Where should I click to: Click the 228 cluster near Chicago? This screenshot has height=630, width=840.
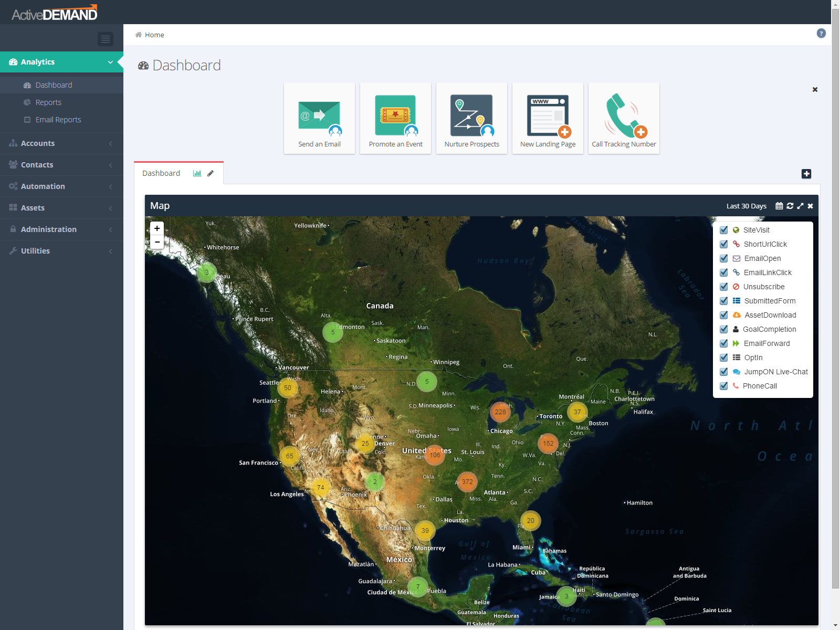point(500,412)
